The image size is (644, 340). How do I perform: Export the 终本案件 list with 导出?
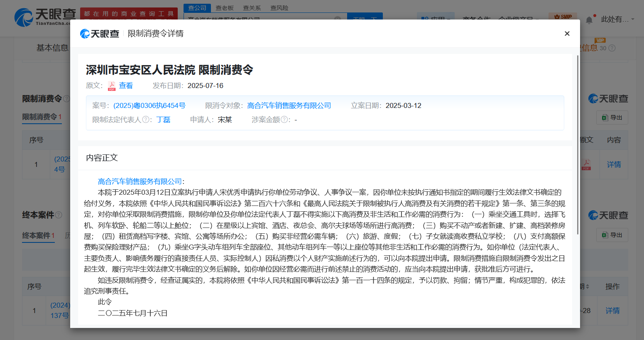[x=612, y=235]
